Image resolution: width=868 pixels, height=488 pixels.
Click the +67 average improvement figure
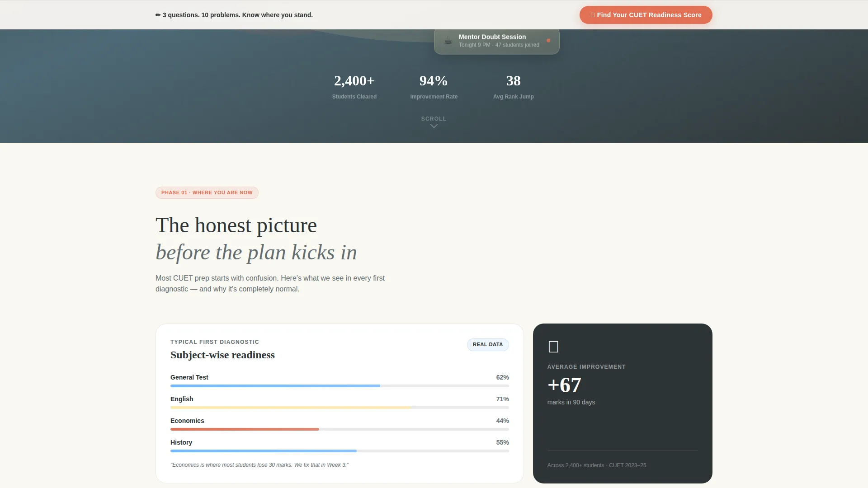pyautogui.click(x=564, y=385)
